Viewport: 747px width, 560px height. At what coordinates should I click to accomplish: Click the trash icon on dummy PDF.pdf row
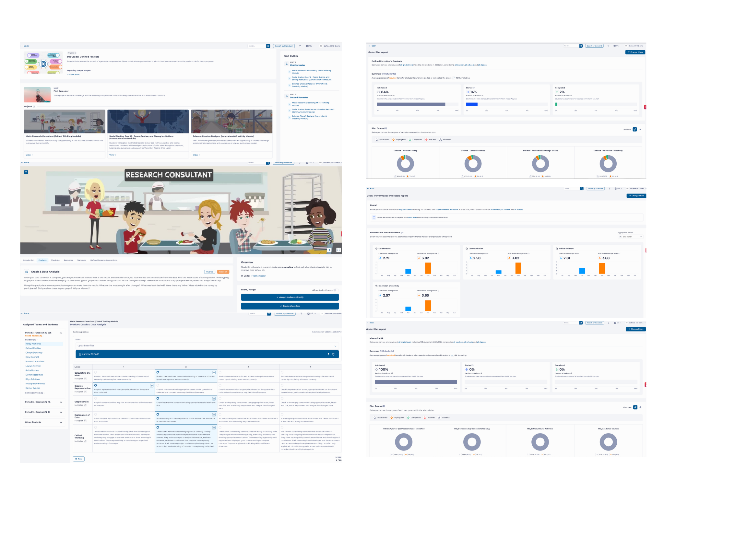(x=333, y=354)
